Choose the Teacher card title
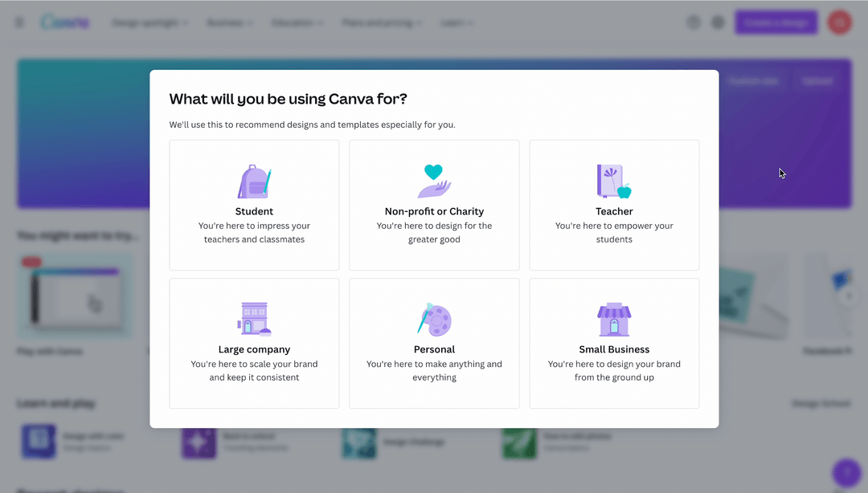 pyautogui.click(x=614, y=211)
